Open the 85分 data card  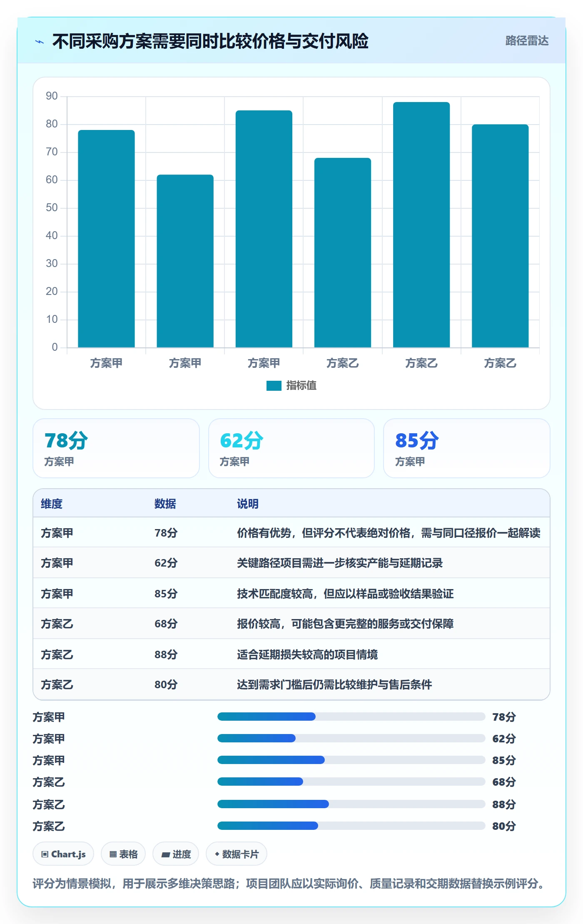[467, 448]
